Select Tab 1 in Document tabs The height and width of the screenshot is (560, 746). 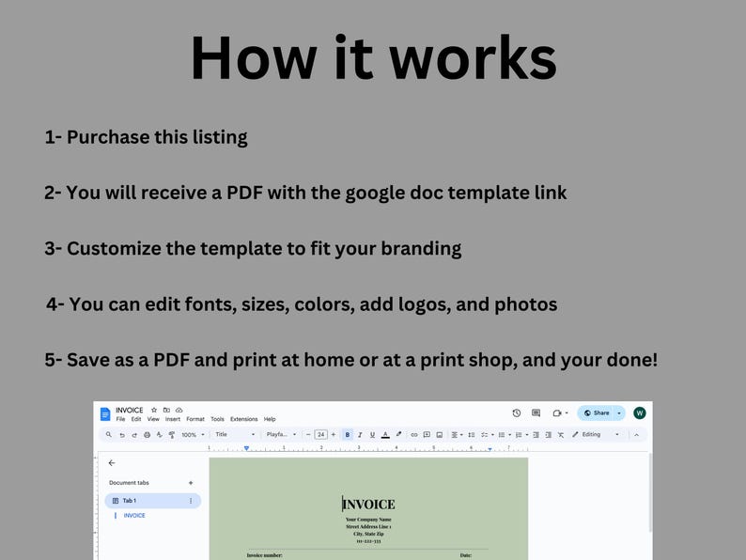152,501
